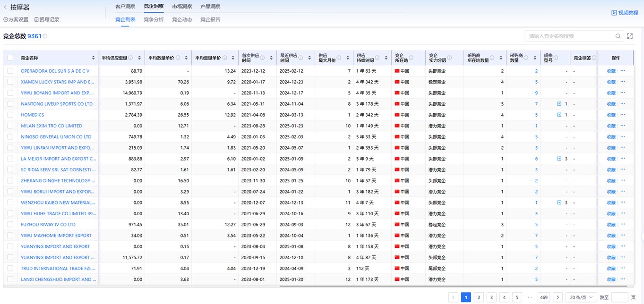The height and width of the screenshot is (304, 644).
Task: Show info tooltip for 规格型号
Action: pos(556,58)
